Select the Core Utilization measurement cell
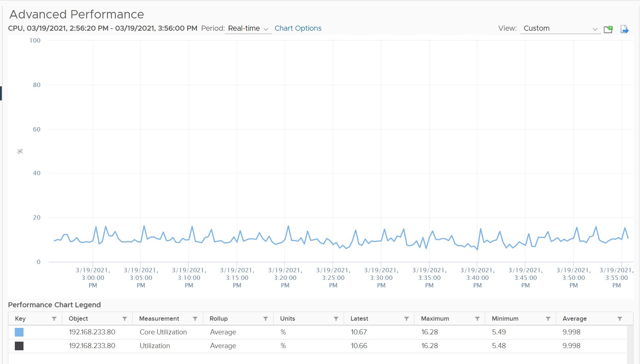The image size is (640, 364). click(x=163, y=332)
